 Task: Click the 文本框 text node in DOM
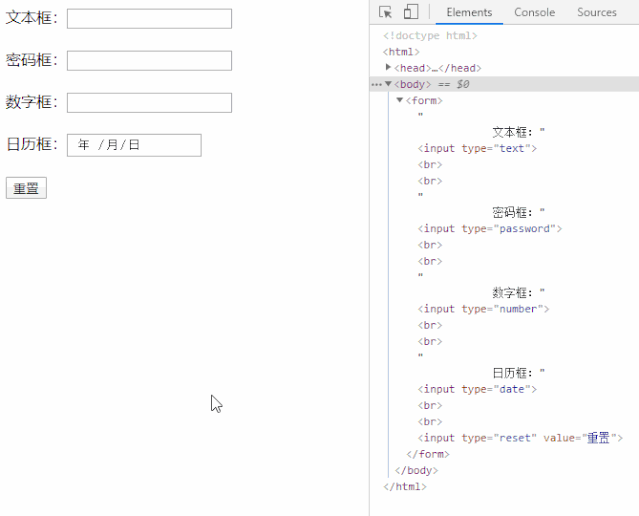[x=512, y=132]
